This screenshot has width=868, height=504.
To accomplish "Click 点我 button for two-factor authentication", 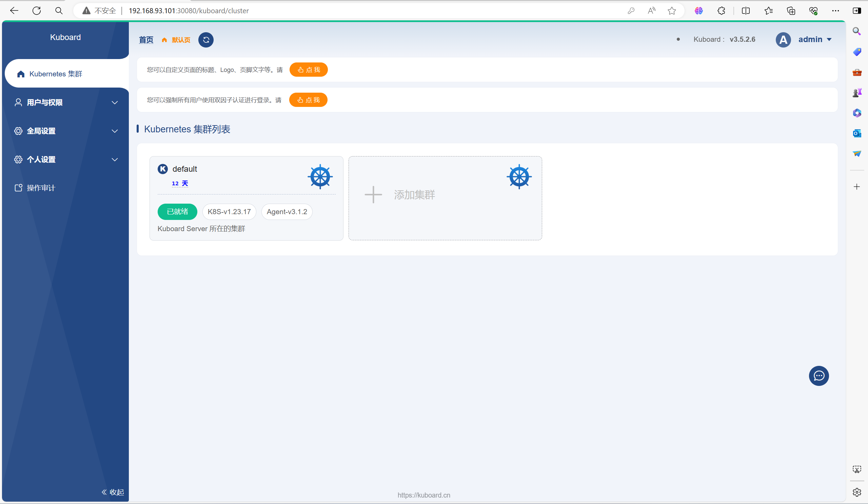I will coord(308,100).
